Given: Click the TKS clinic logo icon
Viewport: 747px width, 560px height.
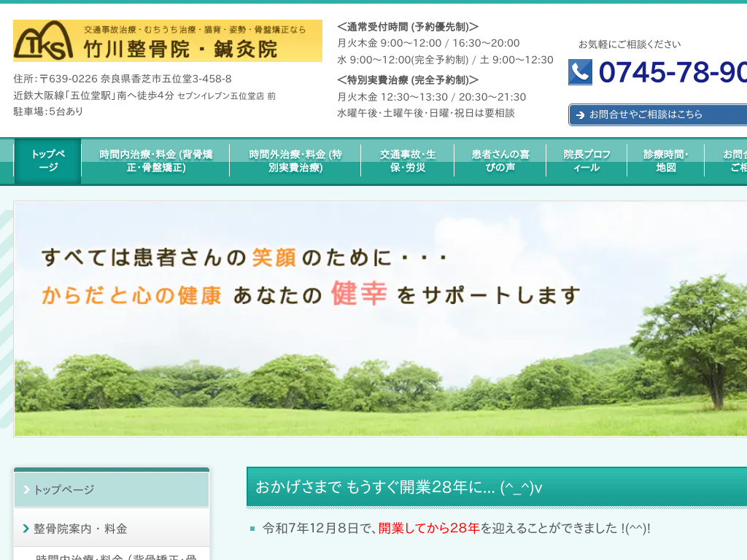Looking at the screenshot, I should coord(44,42).
